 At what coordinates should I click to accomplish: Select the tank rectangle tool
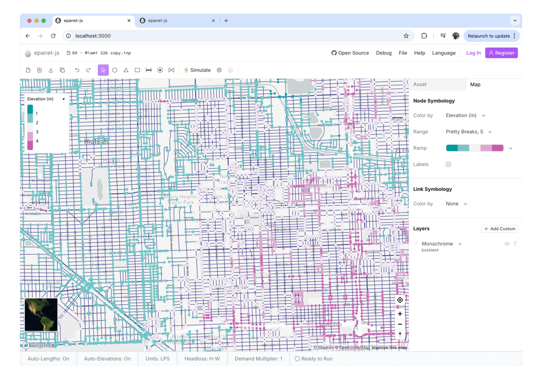point(137,70)
